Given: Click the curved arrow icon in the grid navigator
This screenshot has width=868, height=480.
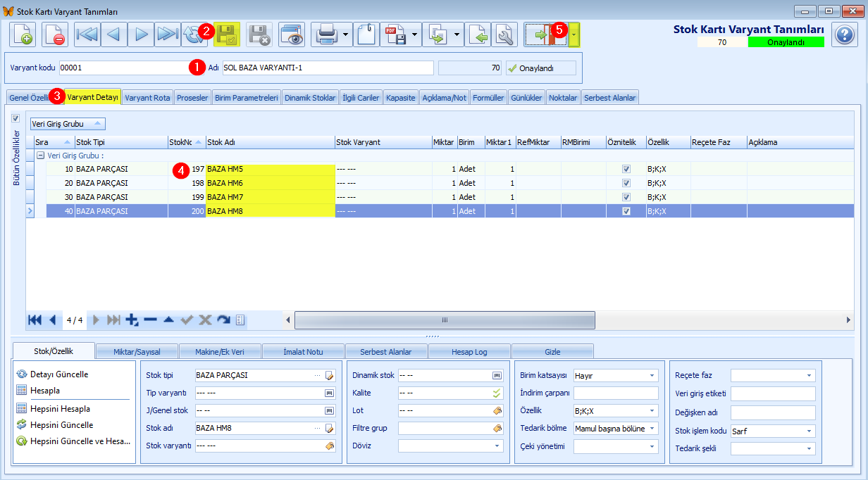Looking at the screenshot, I should 223,320.
